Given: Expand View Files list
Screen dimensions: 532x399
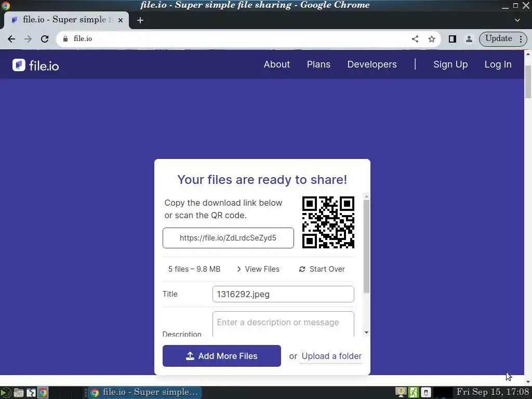Looking at the screenshot, I should click(258, 269).
